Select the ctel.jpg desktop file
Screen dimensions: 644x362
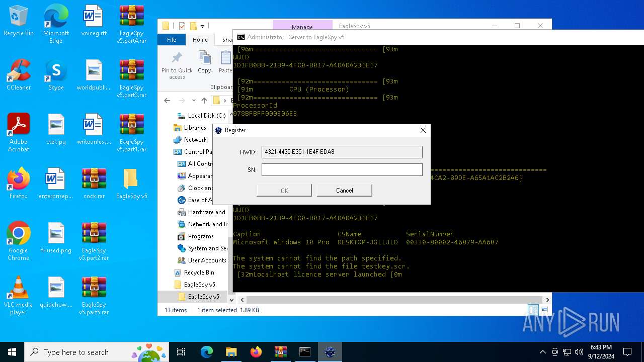pyautogui.click(x=56, y=129)
